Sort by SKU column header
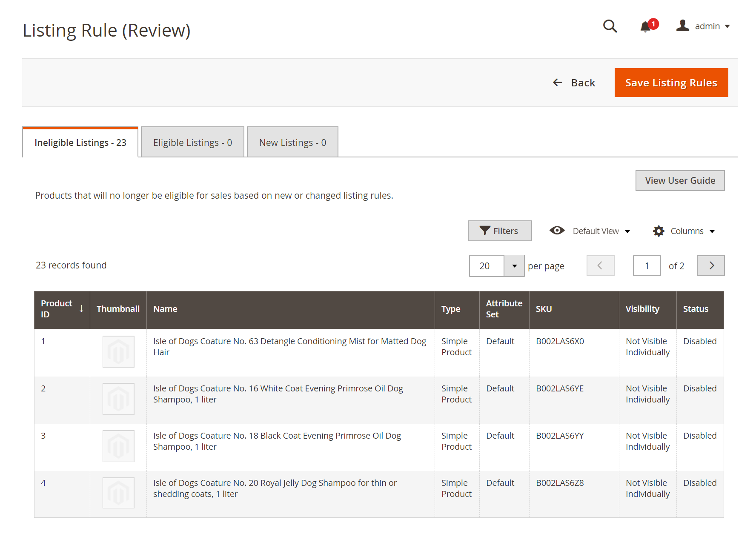 [574, 309]
